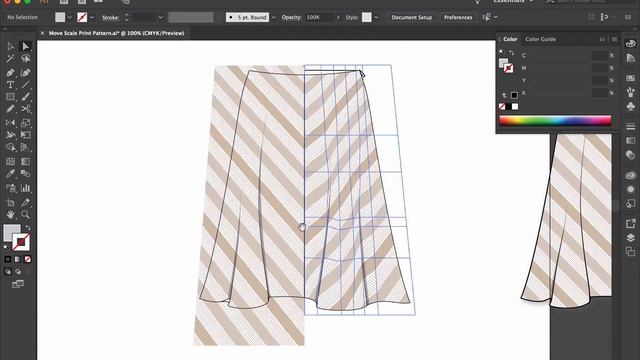
Task: Click the toolbar Fill color box
Action: 11,233
